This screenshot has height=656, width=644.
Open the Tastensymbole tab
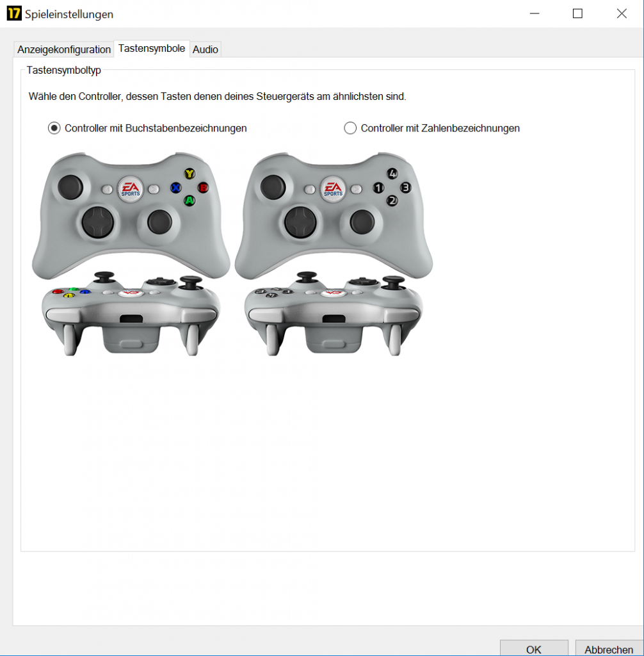pyautogui.click(x=151, y=49)
